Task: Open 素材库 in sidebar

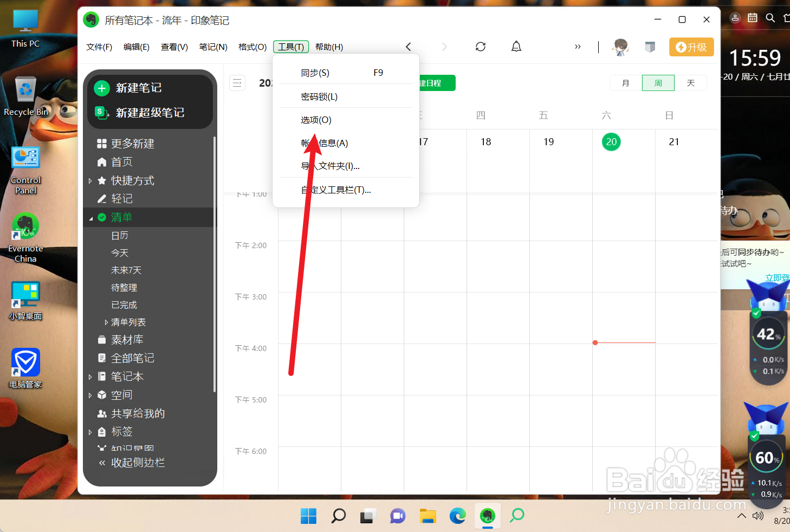Action: [x=120, y=340]
